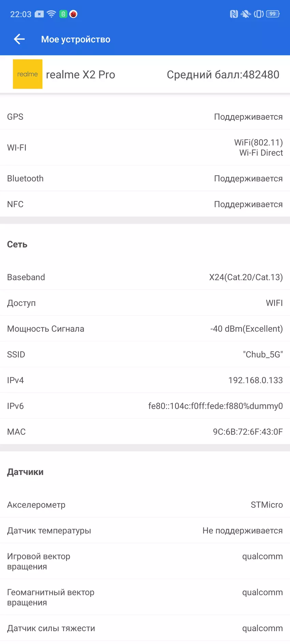Tap the average score 482480 text
This screenshot has width=290, height=644.
[x=223, y=75]
